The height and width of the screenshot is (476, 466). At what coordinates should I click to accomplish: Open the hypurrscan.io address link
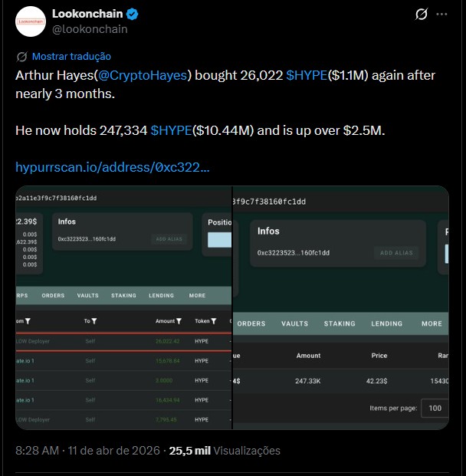tap(113, 166)
